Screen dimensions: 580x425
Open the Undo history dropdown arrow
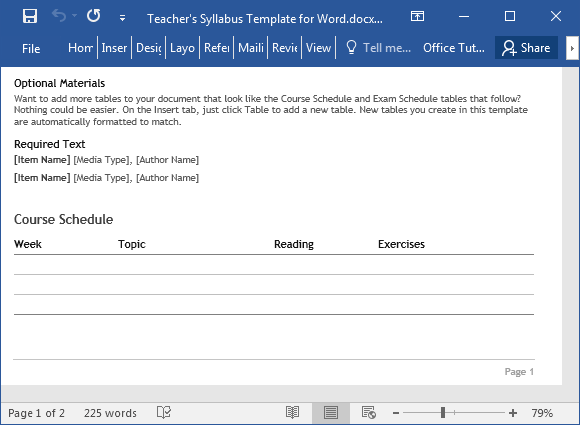pos(74,16)
